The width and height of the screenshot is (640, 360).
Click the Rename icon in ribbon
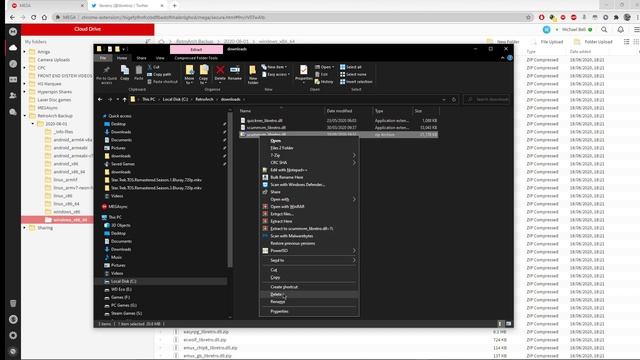[x=235, y=72]
